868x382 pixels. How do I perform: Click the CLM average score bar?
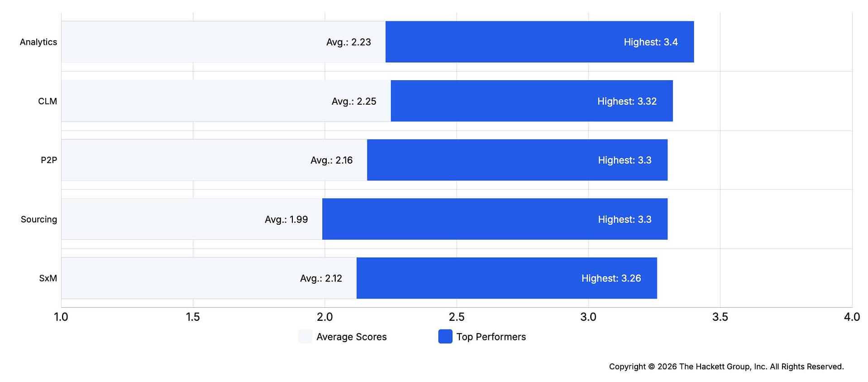click(x=226, y=101)
